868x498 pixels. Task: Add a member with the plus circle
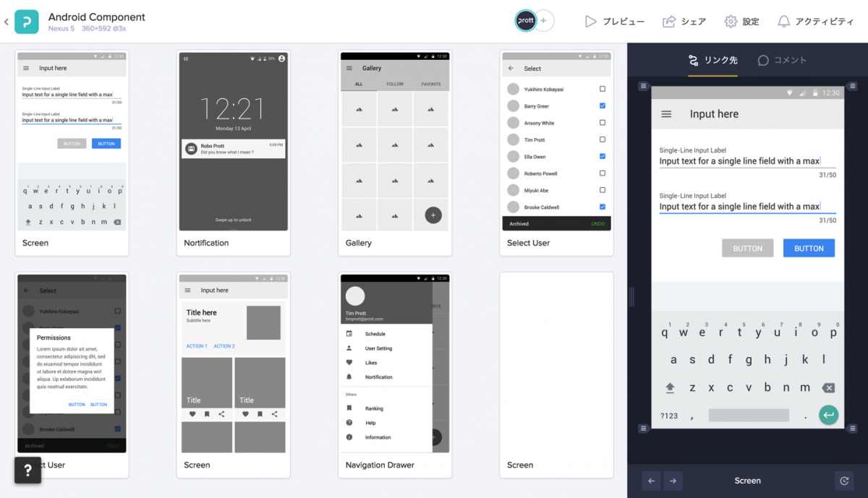[x=545, y=21]
